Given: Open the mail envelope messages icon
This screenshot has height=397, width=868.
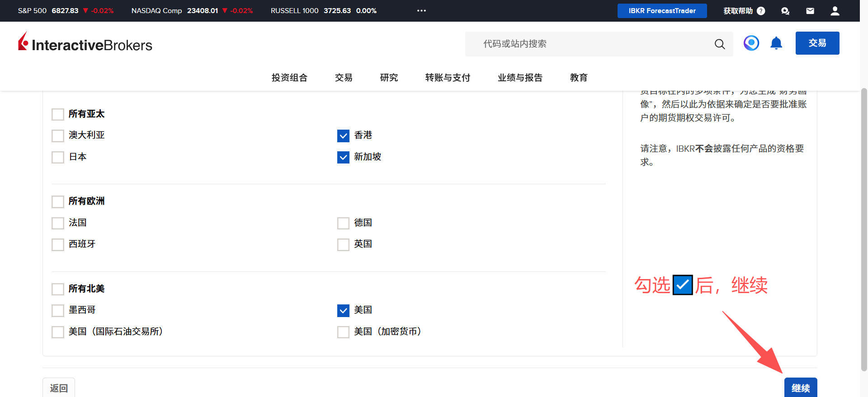Looking at the screenshot, I should 810,11.
